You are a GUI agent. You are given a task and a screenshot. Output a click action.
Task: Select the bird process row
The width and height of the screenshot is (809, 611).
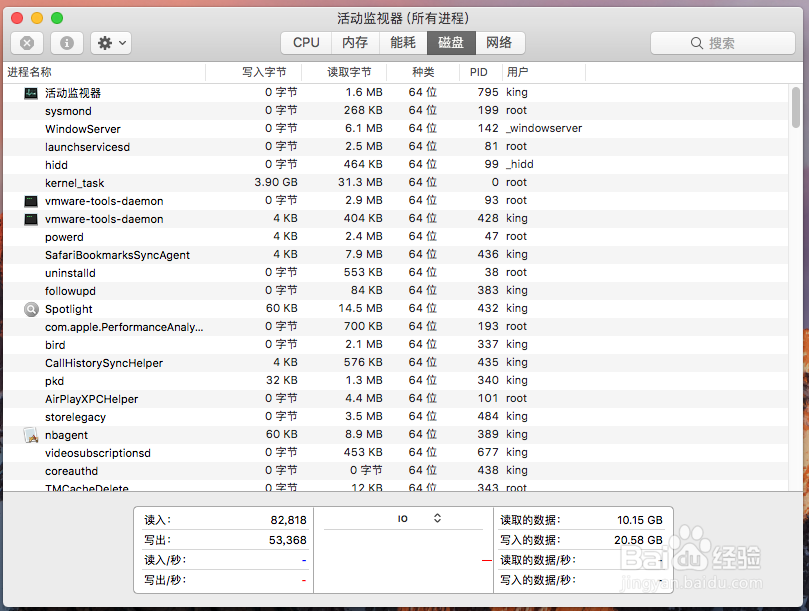click(396, 345)
